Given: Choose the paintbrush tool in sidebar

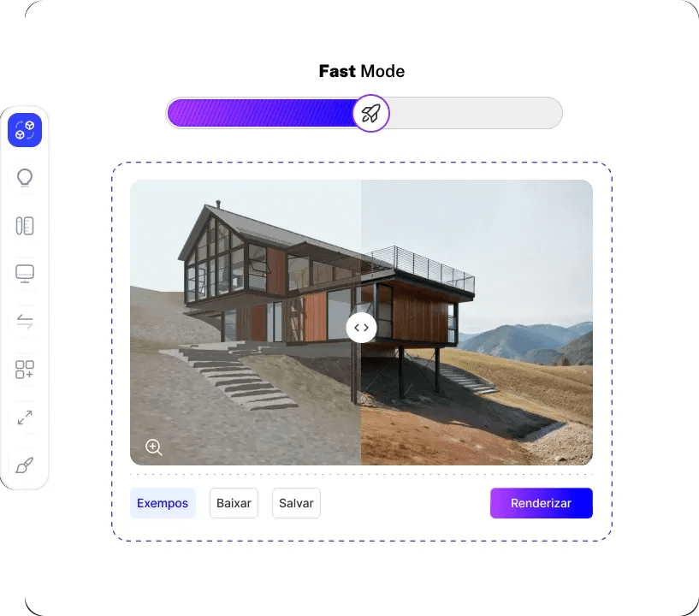Looking at the screenshot, I should tap(25, 465).
